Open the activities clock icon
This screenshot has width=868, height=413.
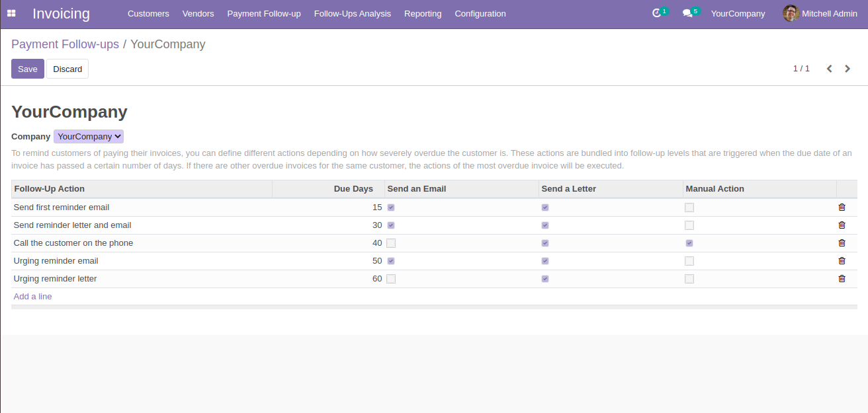[x=657, y=13]
